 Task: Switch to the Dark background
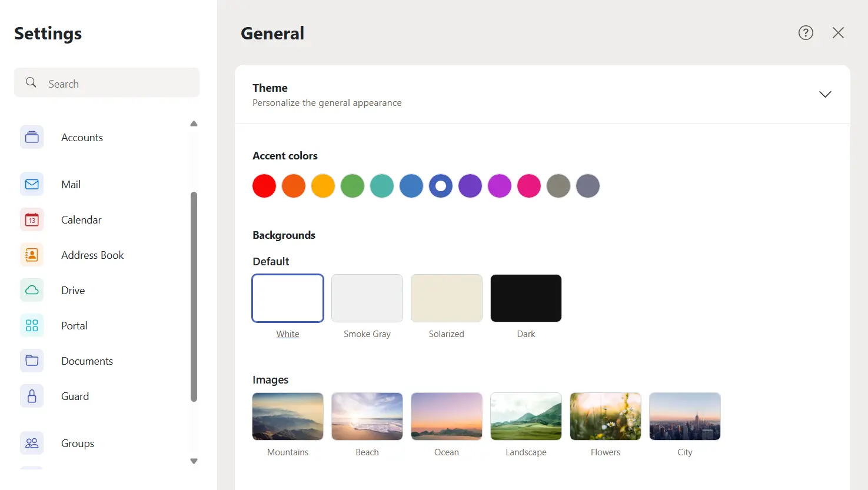click(526, 298)
